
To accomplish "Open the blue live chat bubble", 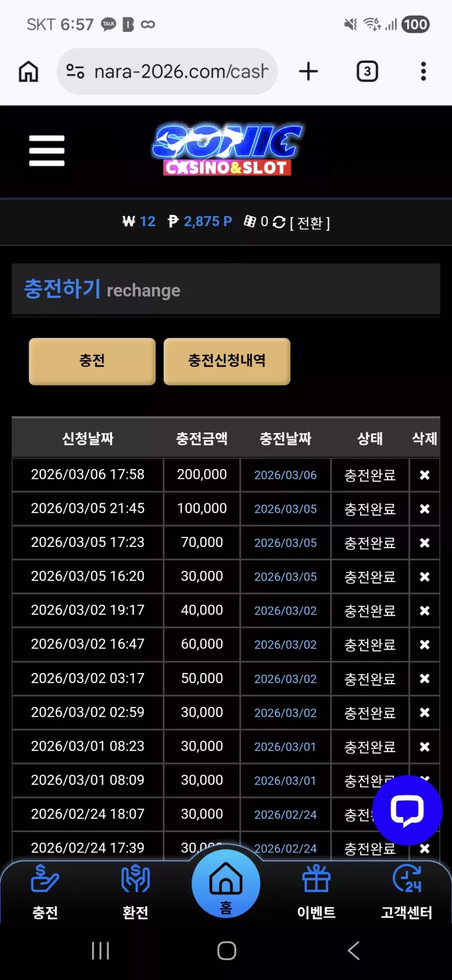I will point(407,810).
